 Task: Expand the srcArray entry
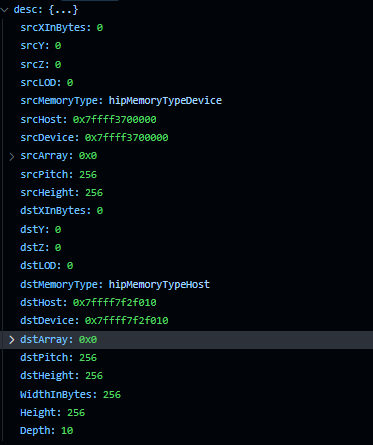coord(12,156)
